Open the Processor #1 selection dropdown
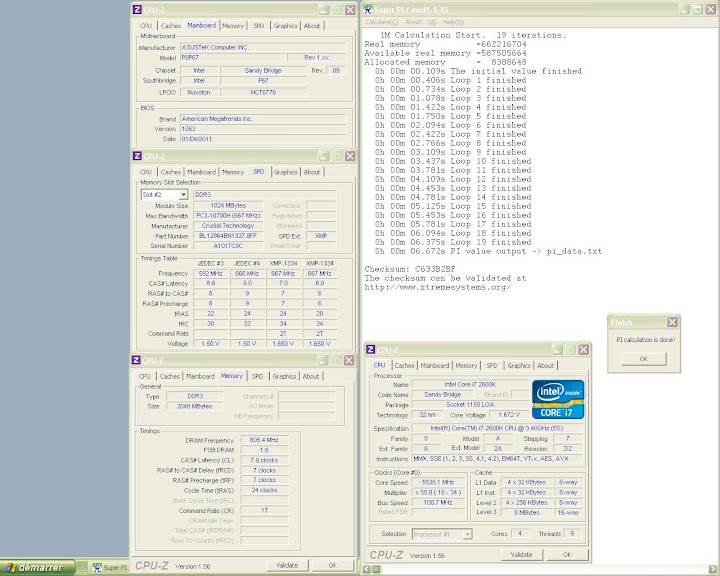Screen dimensions: 720x576 467,534
